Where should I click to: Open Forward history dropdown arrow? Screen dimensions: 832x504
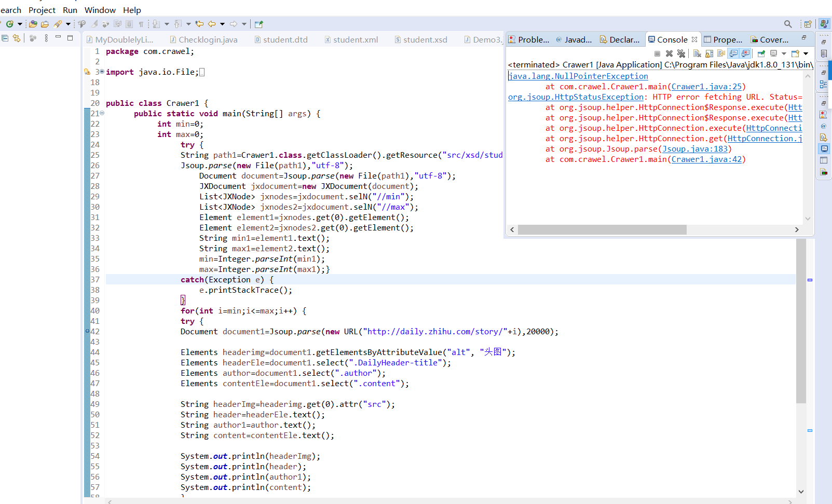point(244,24)
